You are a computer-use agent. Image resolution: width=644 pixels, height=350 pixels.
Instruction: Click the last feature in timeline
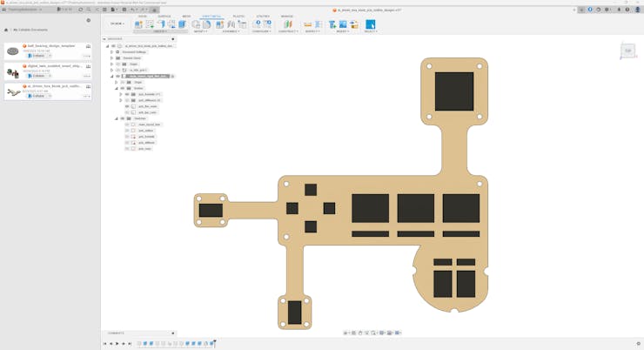tap(211, 344)
